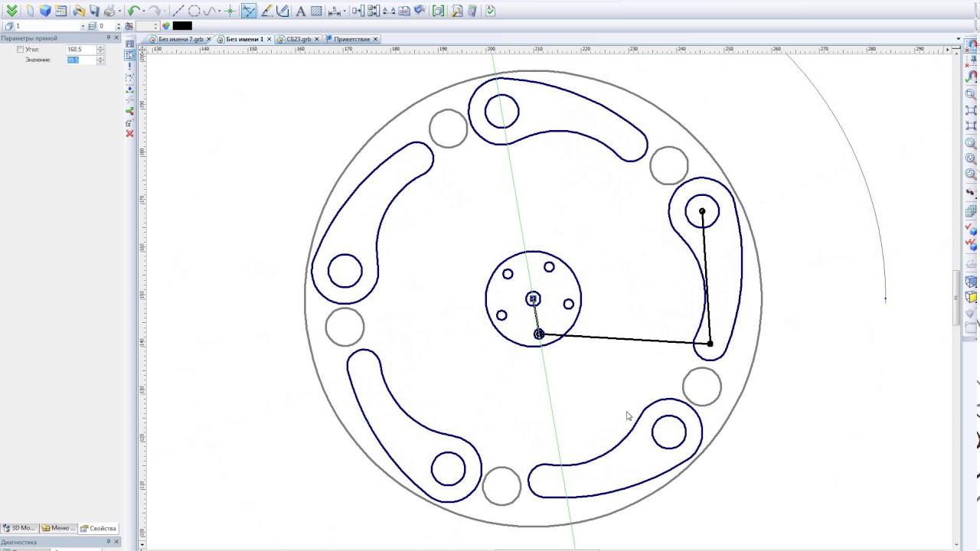This screenshot has height=551, width=980.
Task: Click the red X cancel icon
Action: pos(129,134)
